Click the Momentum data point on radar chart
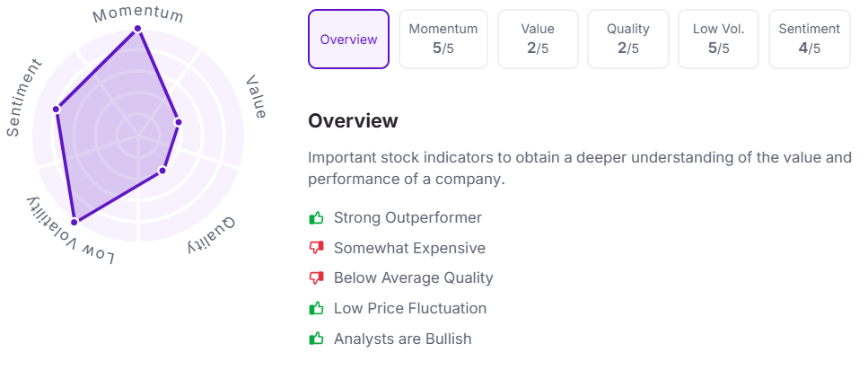868x370 pixels. [138, 29]
